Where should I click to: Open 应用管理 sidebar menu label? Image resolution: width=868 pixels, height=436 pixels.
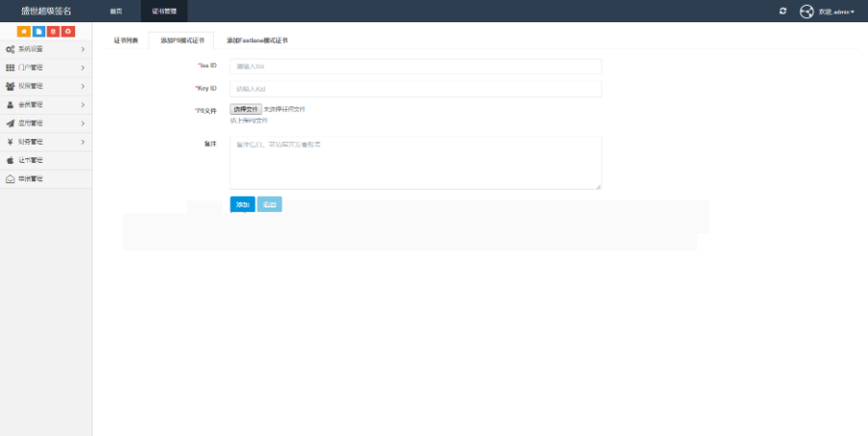pos(31,123)
